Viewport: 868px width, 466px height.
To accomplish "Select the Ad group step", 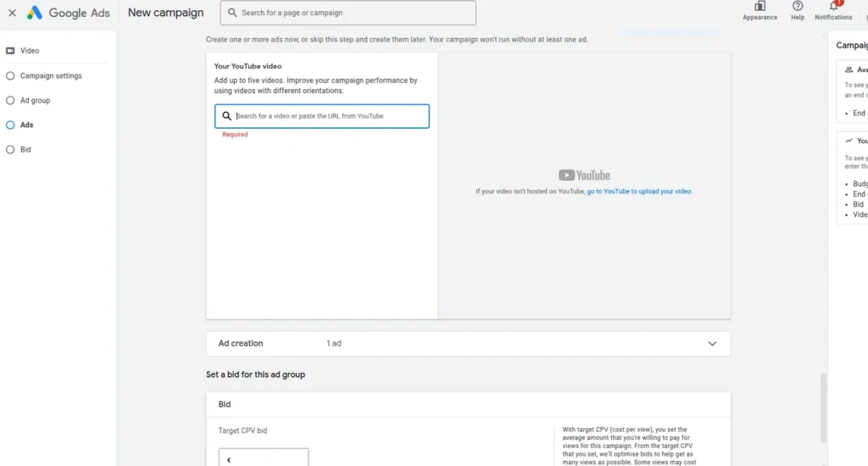I will 35,100.
